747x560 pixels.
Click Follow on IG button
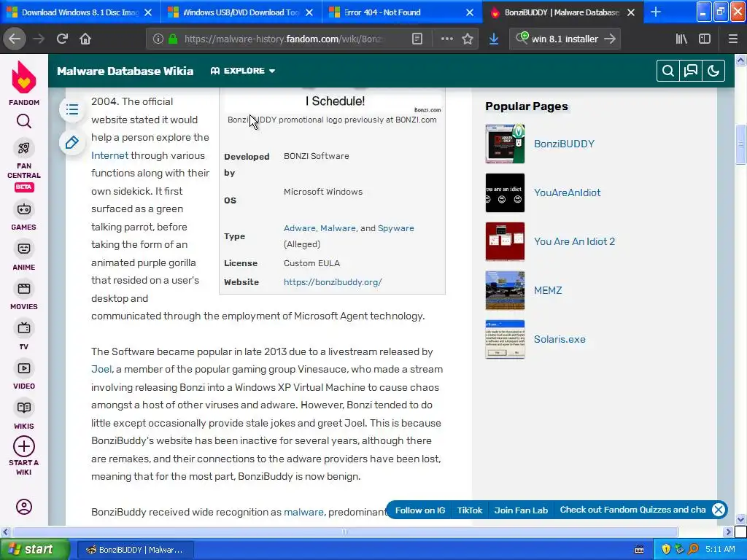pyautogui.click(x=419, y=510)
